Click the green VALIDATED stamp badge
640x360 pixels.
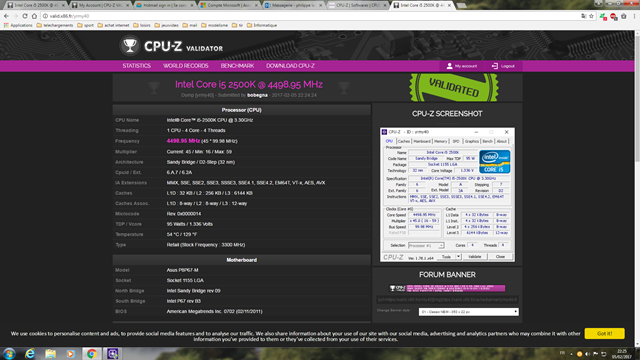pos(454,87)
